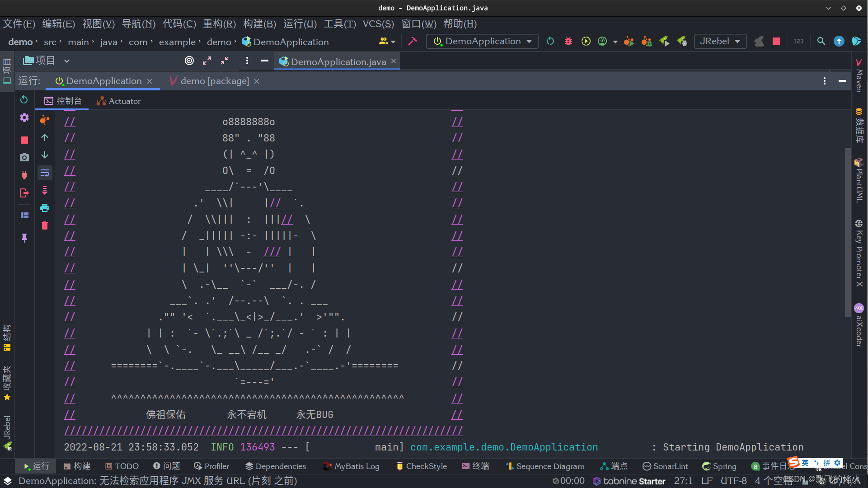Open the 问题 tool window
Screen dimensions: 868x488
(x=166, y=466)
